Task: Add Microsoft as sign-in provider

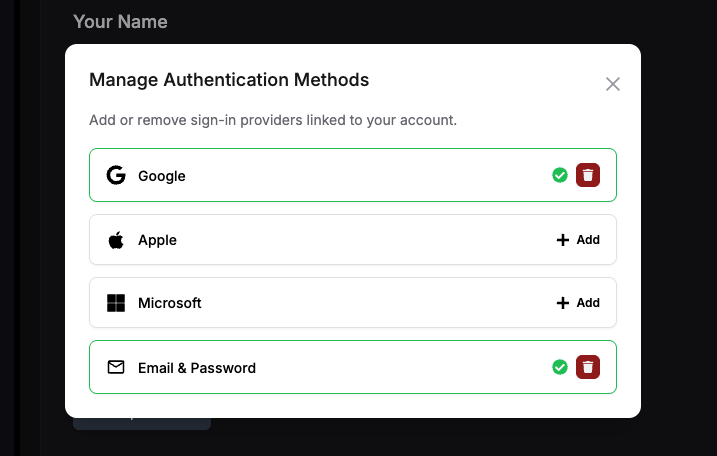Action: click(578, 303)
